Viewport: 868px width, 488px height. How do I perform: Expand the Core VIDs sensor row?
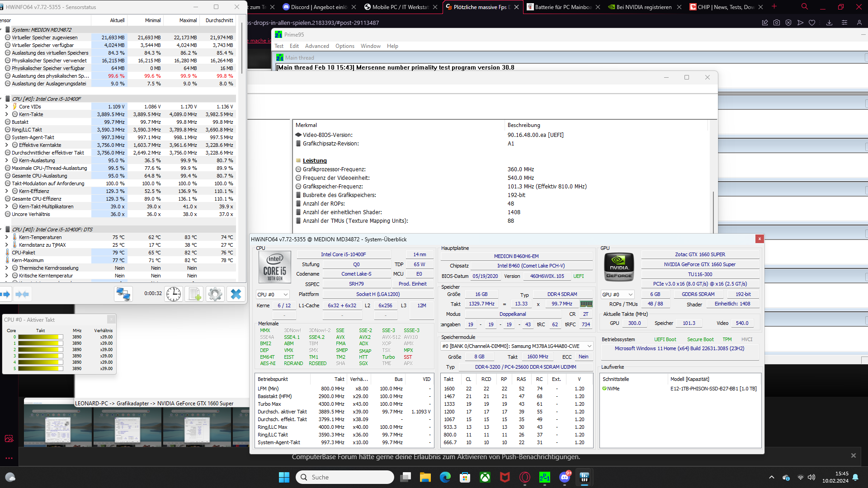pos(6,107)
